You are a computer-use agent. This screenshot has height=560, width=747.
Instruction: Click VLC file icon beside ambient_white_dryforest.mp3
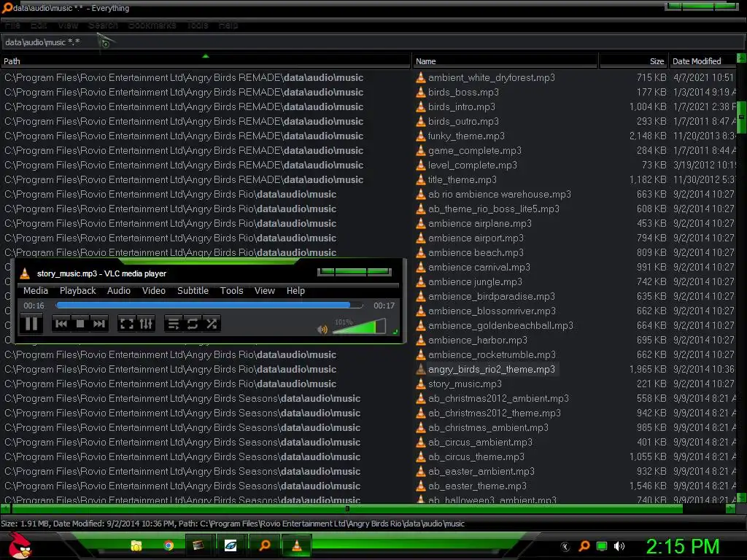pyautogui.click(x=421, y=77)
